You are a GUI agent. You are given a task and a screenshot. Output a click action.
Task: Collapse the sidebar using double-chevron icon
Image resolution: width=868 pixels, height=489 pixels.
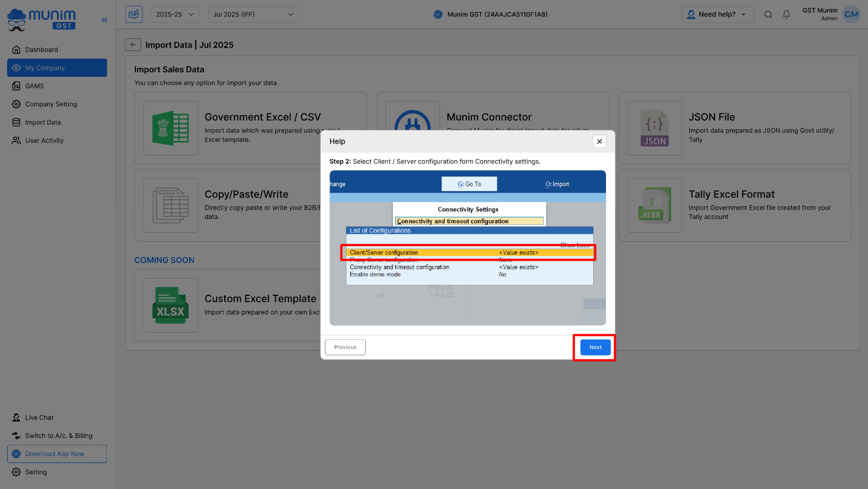pyautogui.click(x=104, y=20)
